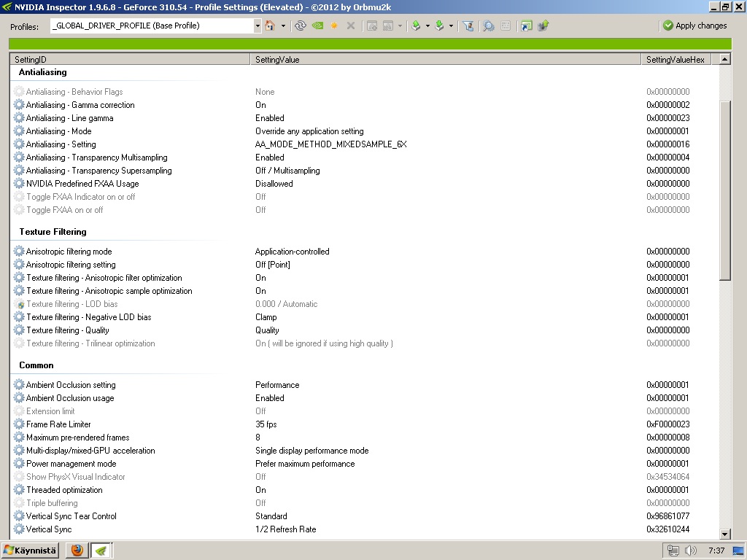Click the scrollbar down arrow

click(724, 534)
